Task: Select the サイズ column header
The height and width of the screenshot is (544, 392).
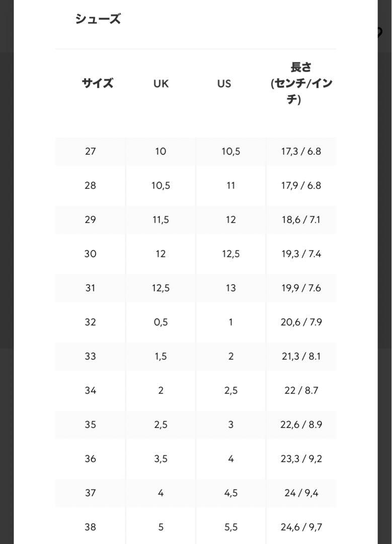Action: point(98,83)
